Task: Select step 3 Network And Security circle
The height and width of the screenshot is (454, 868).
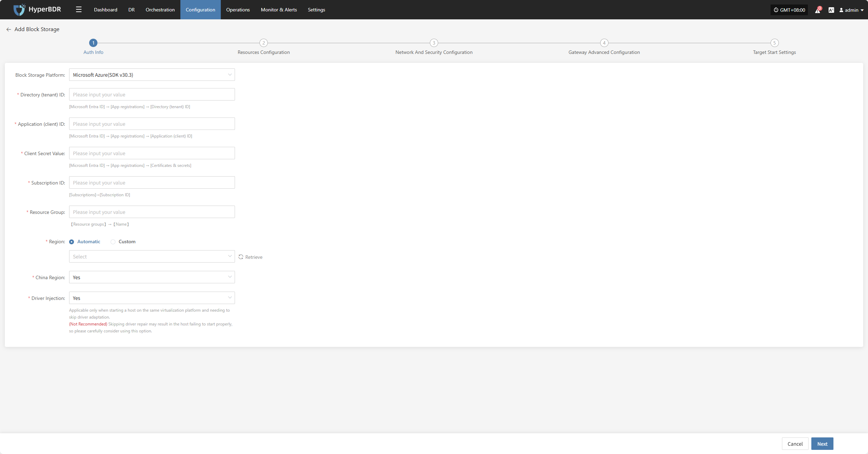Action: point(434,43)
